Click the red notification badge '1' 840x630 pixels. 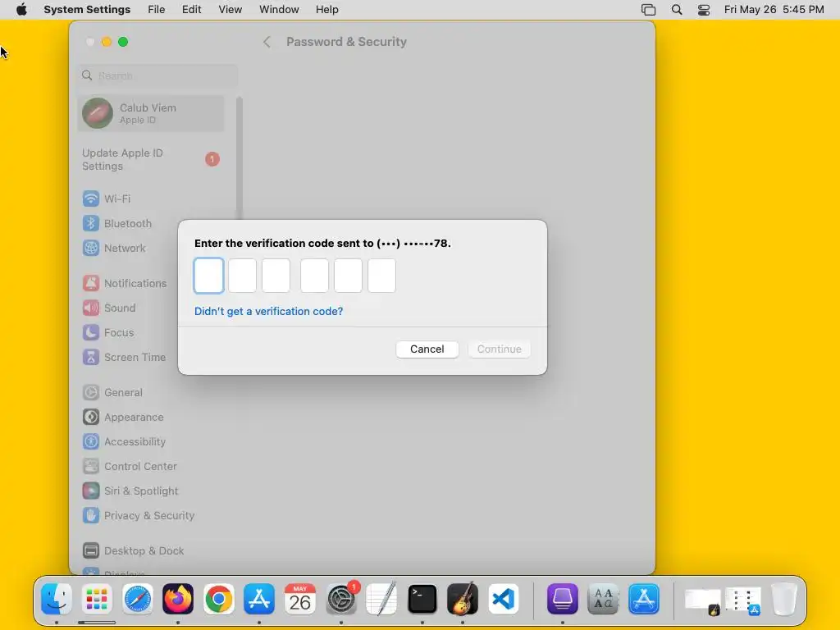tap(212, 159)
